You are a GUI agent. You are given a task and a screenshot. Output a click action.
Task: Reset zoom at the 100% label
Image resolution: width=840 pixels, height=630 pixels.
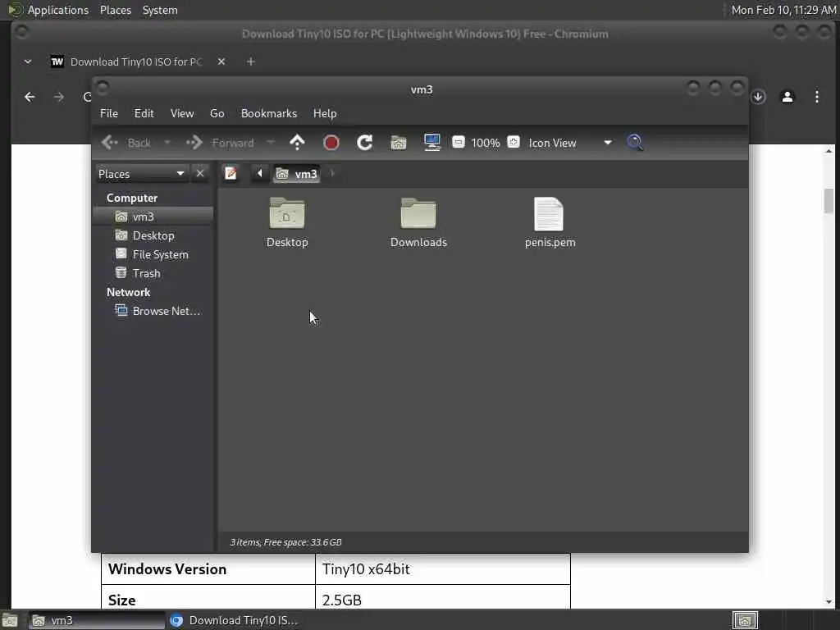pos(486,143)
